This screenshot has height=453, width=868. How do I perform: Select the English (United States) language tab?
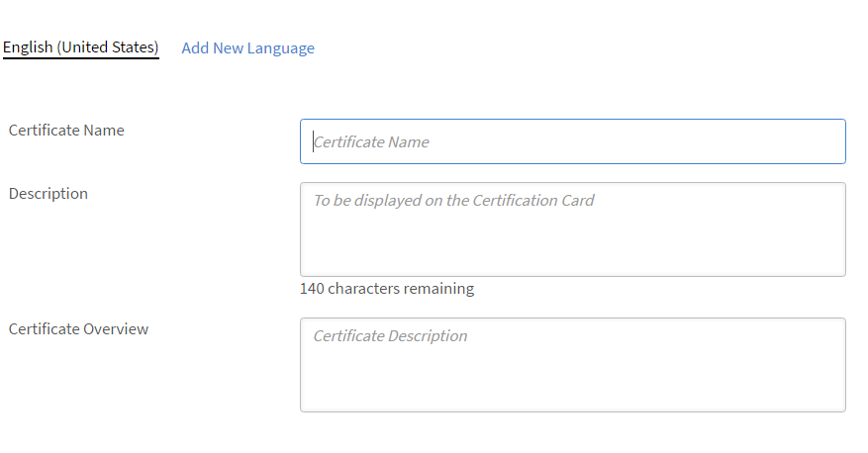click(81, 47)
